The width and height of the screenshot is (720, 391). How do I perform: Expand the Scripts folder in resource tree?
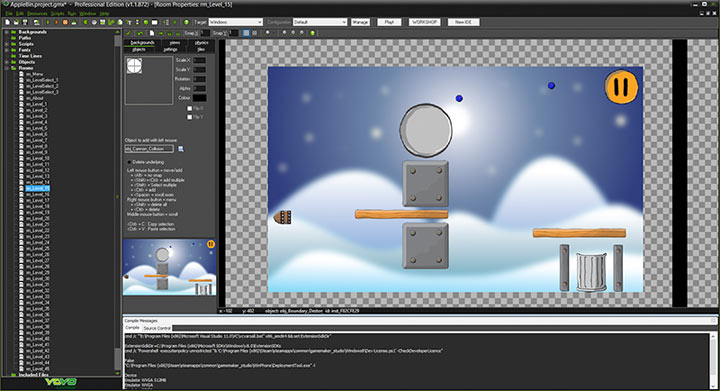tap(6, 44)
